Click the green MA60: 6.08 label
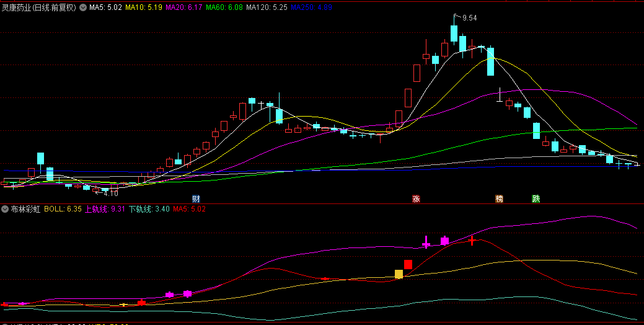The width and height of the screenshot is (644, 325). (x=224, y=7)
